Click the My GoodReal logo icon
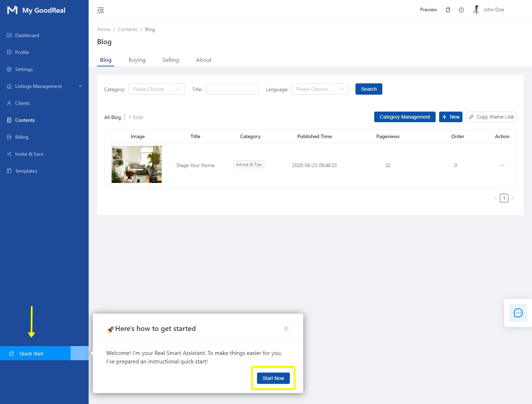Viewport: 532px width, 404px height. [x=12, y=10]
